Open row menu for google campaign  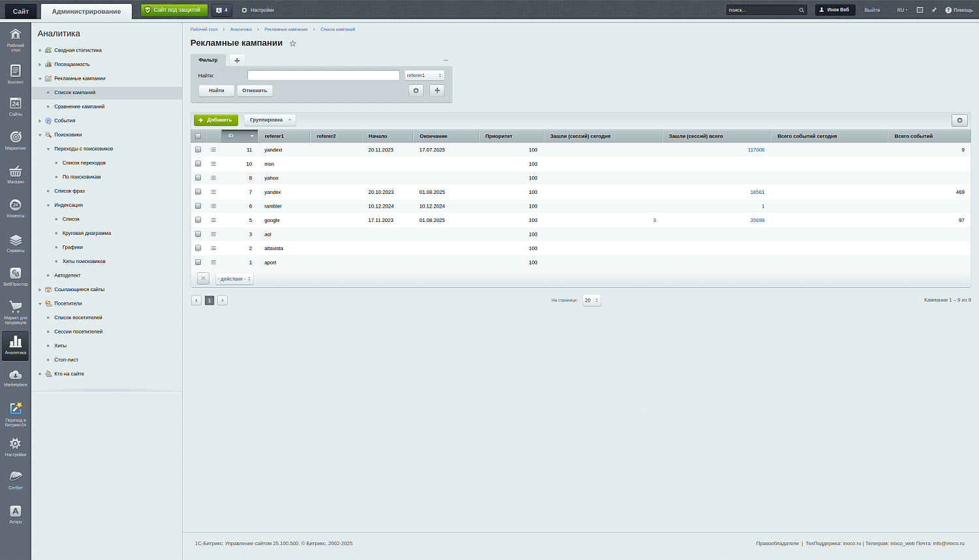coord(213,221)
